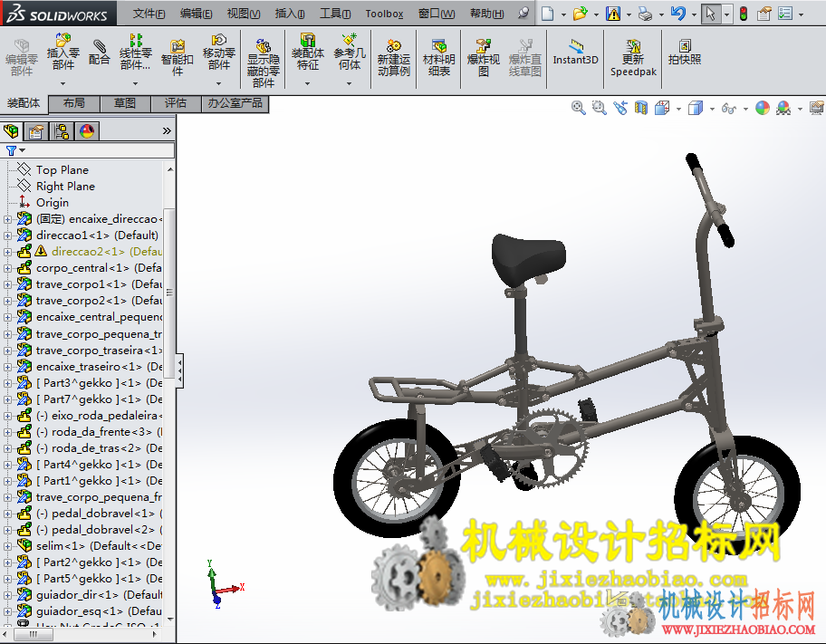Click Open file folder icon
Screen dimensions: 826x644
(x=580, y=14)
